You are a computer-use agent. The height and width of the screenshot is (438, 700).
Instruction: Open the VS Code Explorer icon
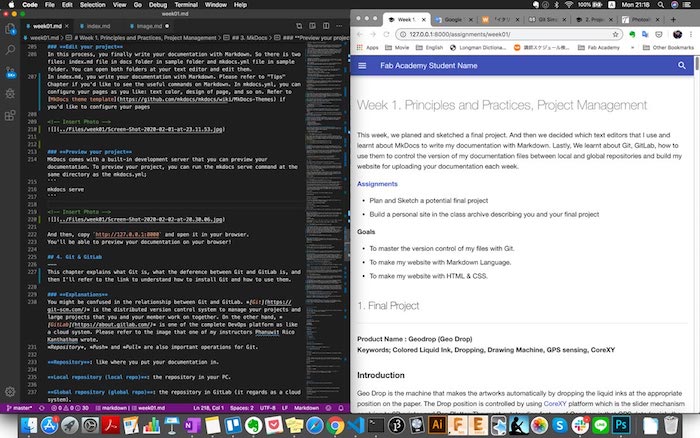pyautogui.click(x=10, y=29)
